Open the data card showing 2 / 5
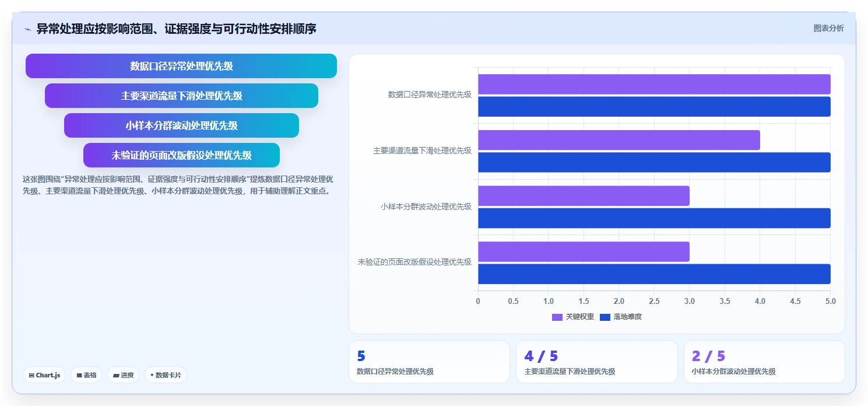The height and width of the screenshot is (406, 868). click(764, 362)
